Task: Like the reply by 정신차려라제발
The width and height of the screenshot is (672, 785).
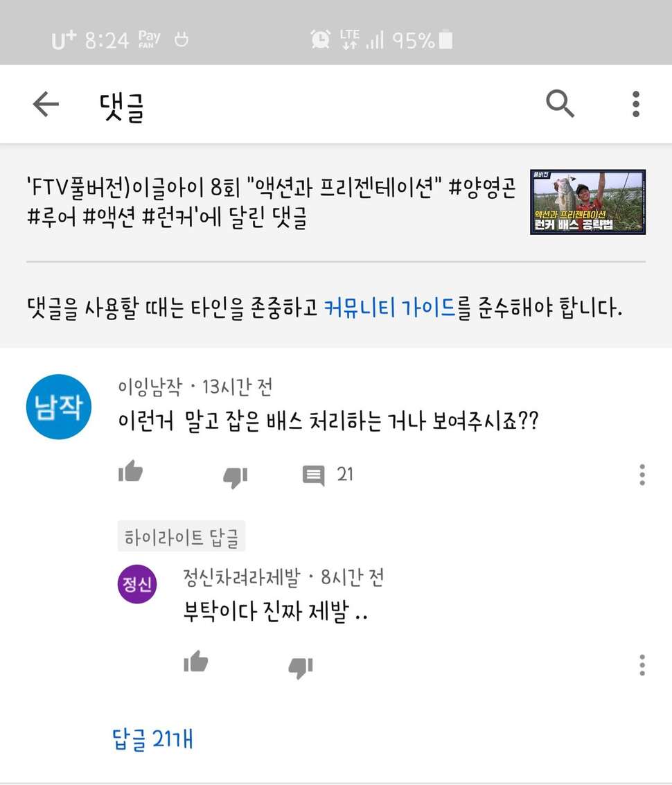Action: click(x=196, y=662)
